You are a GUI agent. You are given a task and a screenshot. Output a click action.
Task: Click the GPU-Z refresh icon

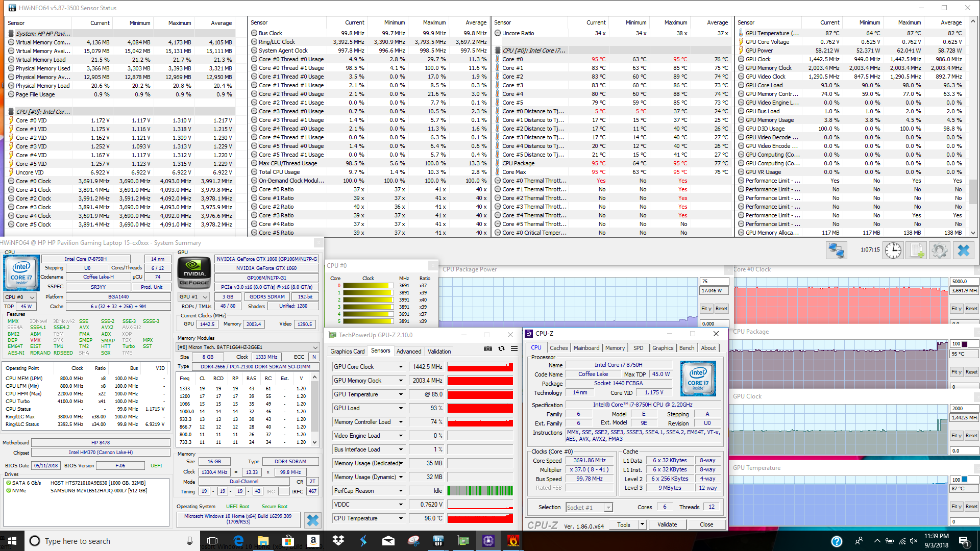[501, 348]
